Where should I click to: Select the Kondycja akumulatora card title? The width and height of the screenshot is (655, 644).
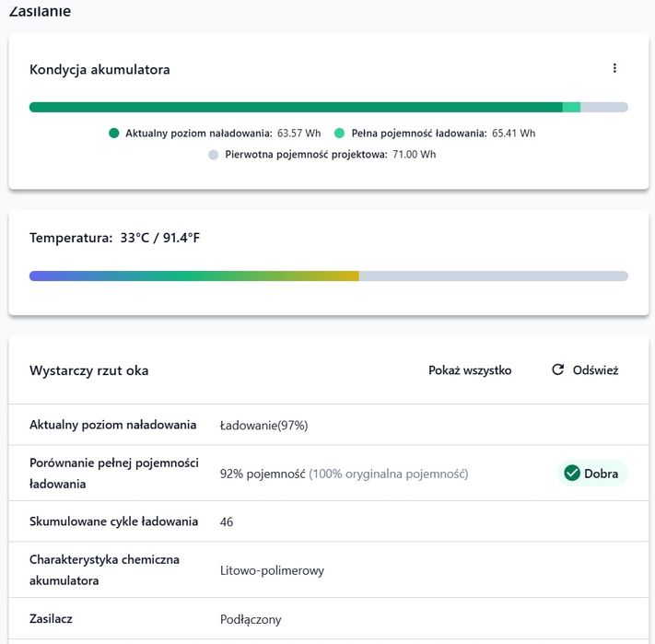click(99, 69)
